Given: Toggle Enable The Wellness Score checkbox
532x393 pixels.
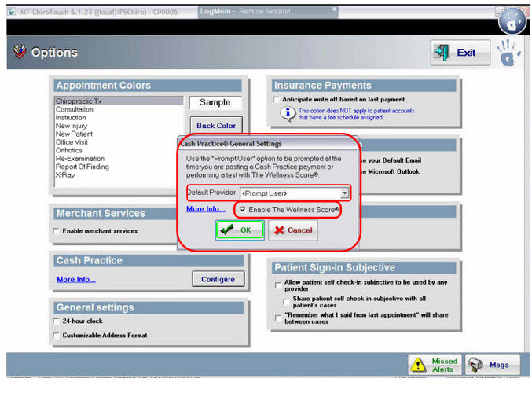Looking at the screenshot, I should [x=243, y=209].
